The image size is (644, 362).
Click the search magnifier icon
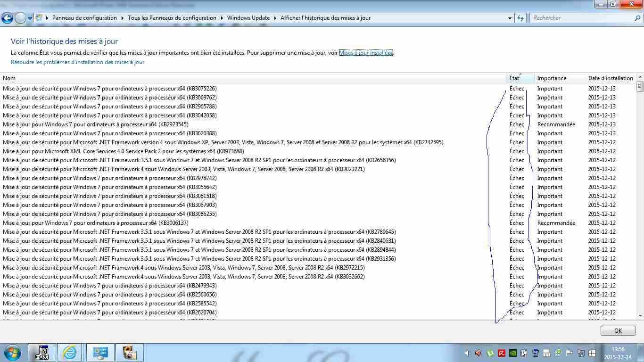(x=637, y=18)
